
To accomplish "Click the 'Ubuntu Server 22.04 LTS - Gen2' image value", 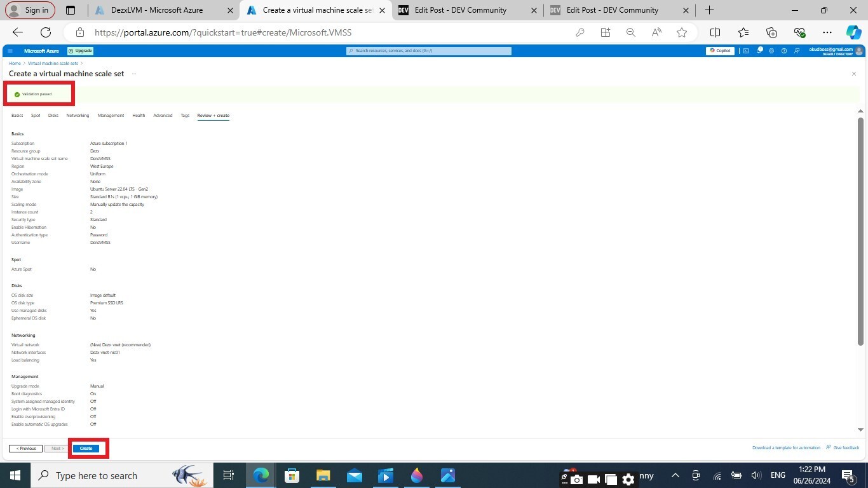I will pos(119,189).
